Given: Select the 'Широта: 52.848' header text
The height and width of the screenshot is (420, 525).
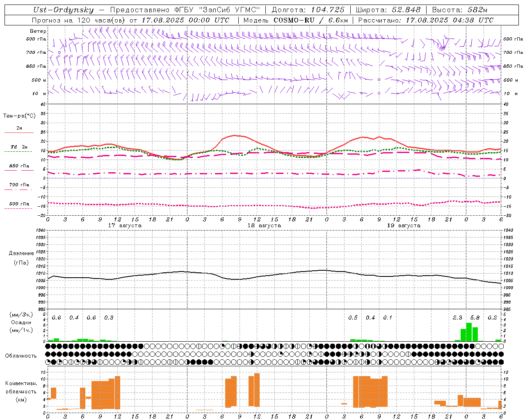Looking at the screenshot, I should [388, 10].
